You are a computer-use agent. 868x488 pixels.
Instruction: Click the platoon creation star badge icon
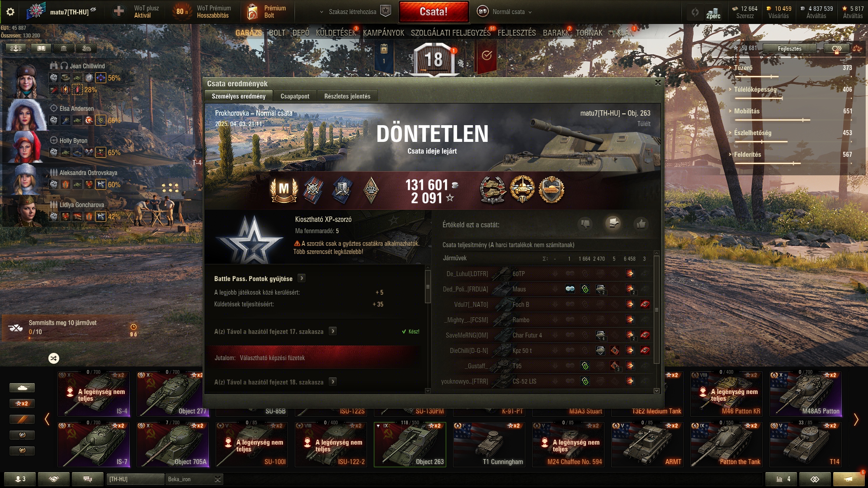[386, 11]
